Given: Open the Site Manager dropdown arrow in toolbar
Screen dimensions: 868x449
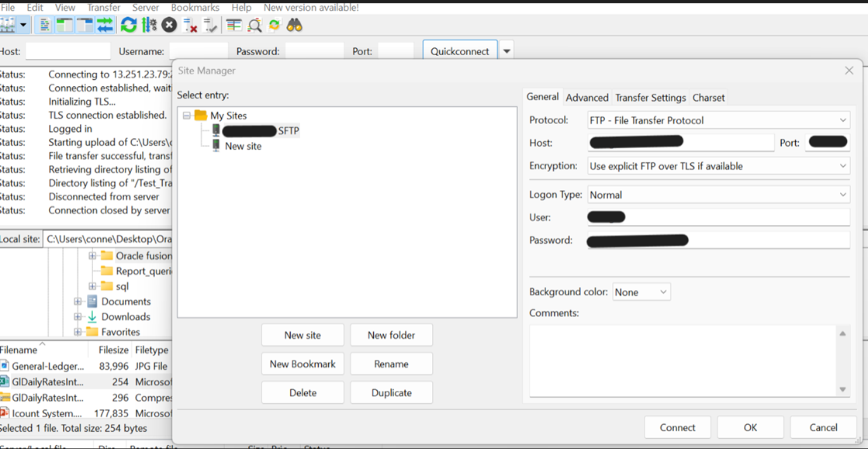Looking at the screenshot, I should 23,25.
